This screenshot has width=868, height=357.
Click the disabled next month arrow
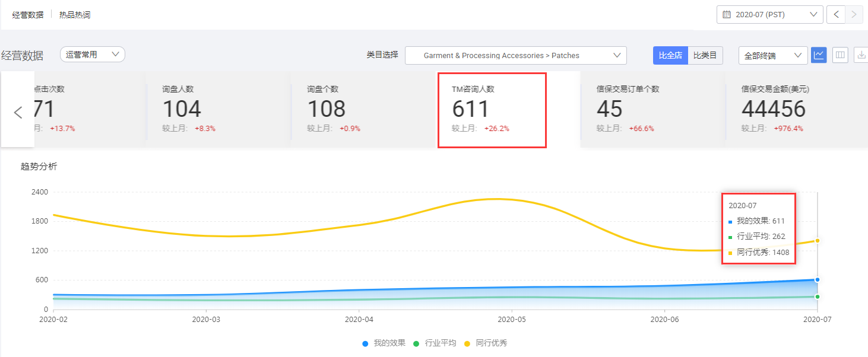coord(853,14)
